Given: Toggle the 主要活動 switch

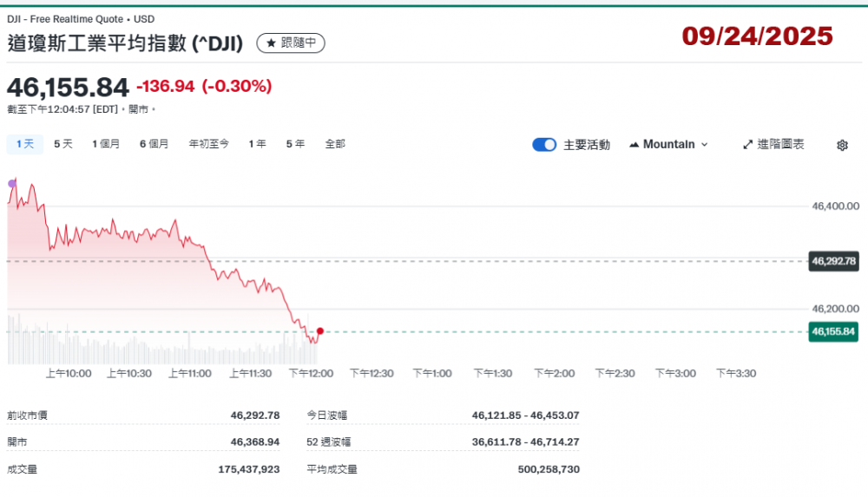Looking at the screenshot, I should click(x=544, y=145).
